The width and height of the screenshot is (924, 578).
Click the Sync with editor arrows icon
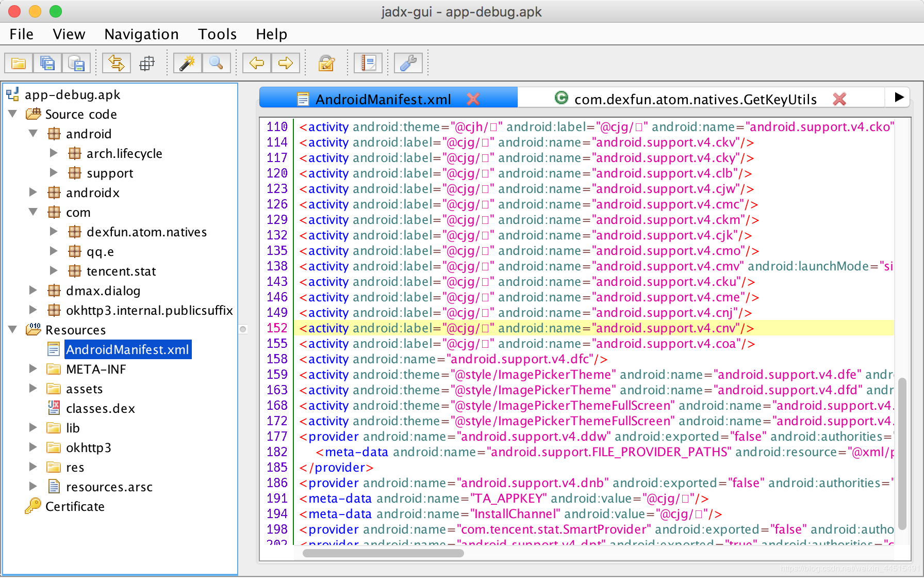click(x=116, y=63)
